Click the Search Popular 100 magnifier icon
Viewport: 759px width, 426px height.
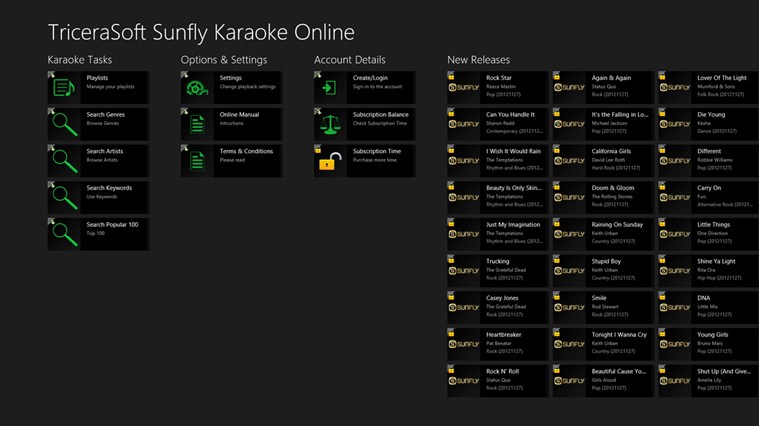65,235
